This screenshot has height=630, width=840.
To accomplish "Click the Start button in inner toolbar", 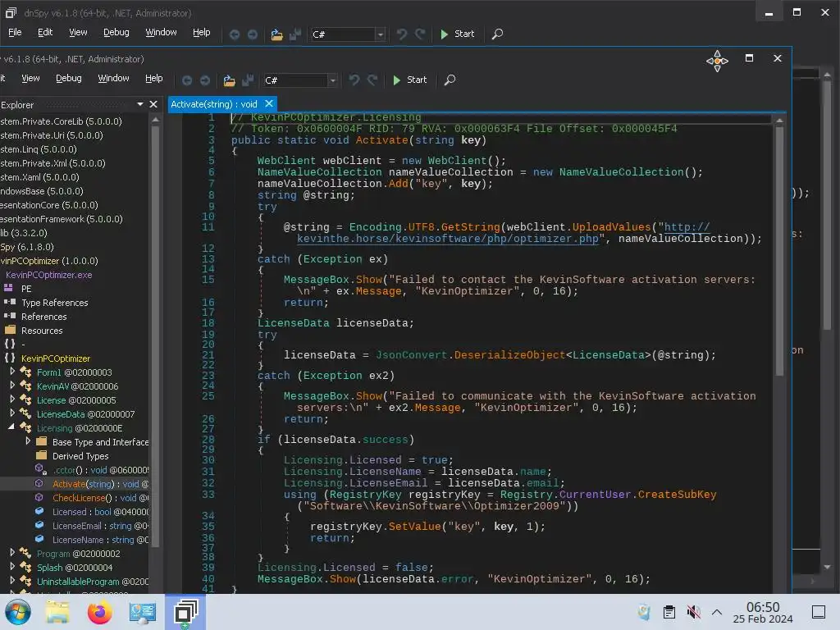I will pos(409,80).
